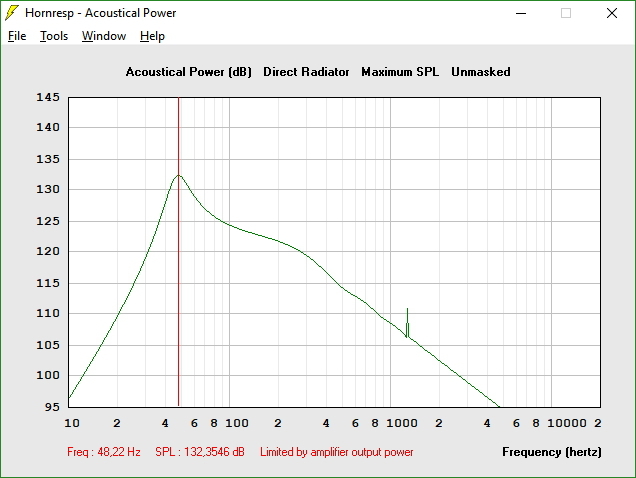This screenshot has width=636, height=478.
Task: Click the 'Frequency (hertz)' axis label
Action: click(x=552, y=452)
